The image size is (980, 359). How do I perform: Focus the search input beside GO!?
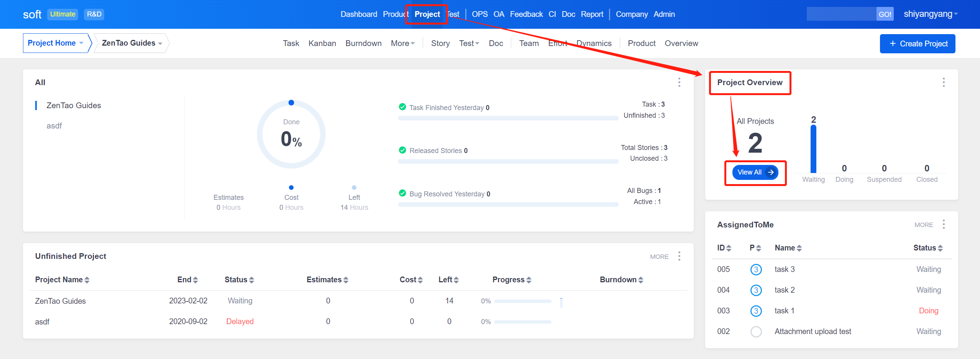[841, 14]
